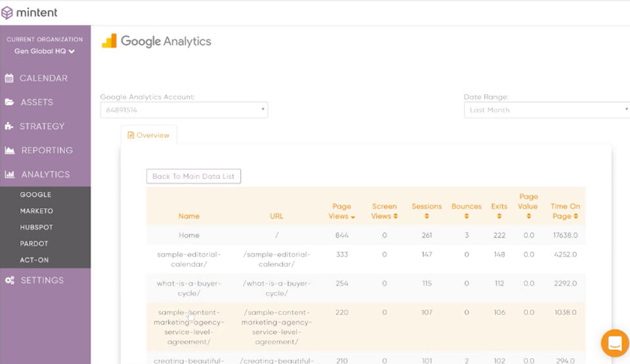Click the Analytics bar chart icon
The height and width of the screenshot is (364, 630).
10,174
